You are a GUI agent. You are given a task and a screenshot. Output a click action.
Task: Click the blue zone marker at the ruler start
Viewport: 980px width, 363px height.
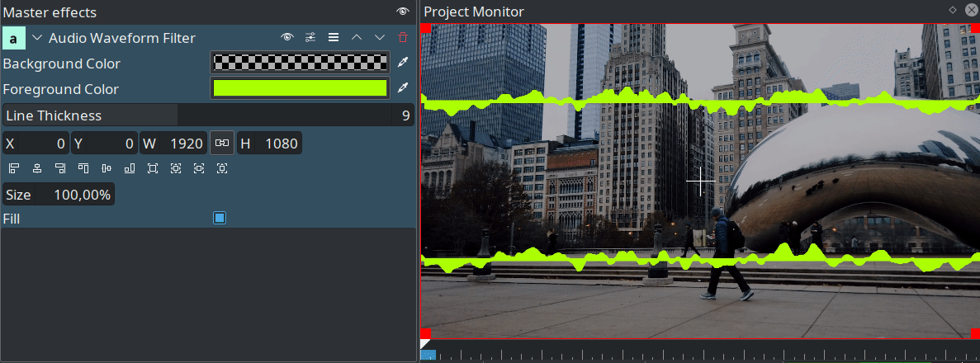coord(428,356)
